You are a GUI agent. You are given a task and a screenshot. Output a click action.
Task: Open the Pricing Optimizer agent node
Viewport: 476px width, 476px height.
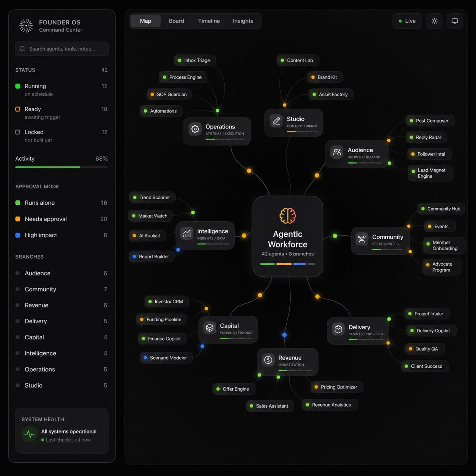337,387
